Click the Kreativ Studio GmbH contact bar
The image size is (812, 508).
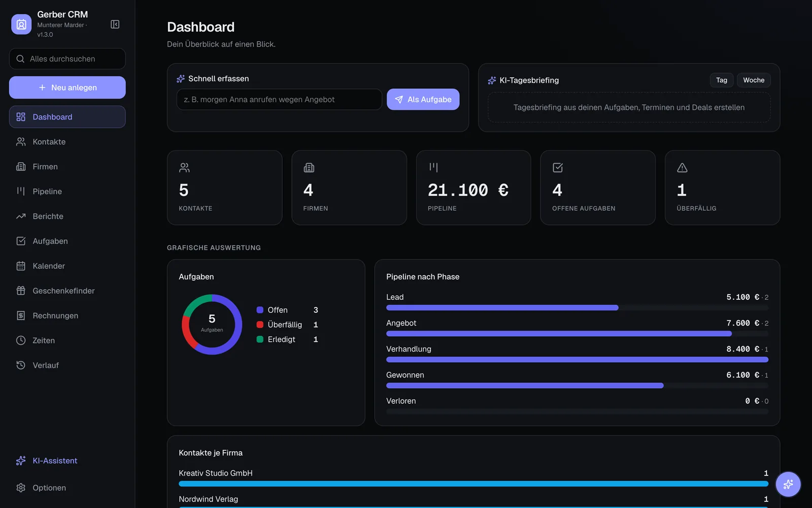pos(473,484)
